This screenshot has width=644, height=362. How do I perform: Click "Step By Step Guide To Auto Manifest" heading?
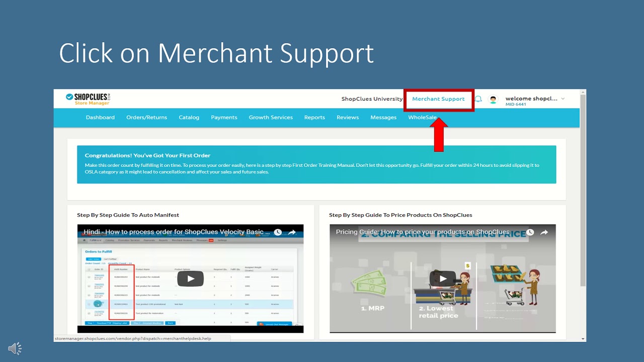coord(128,215)
